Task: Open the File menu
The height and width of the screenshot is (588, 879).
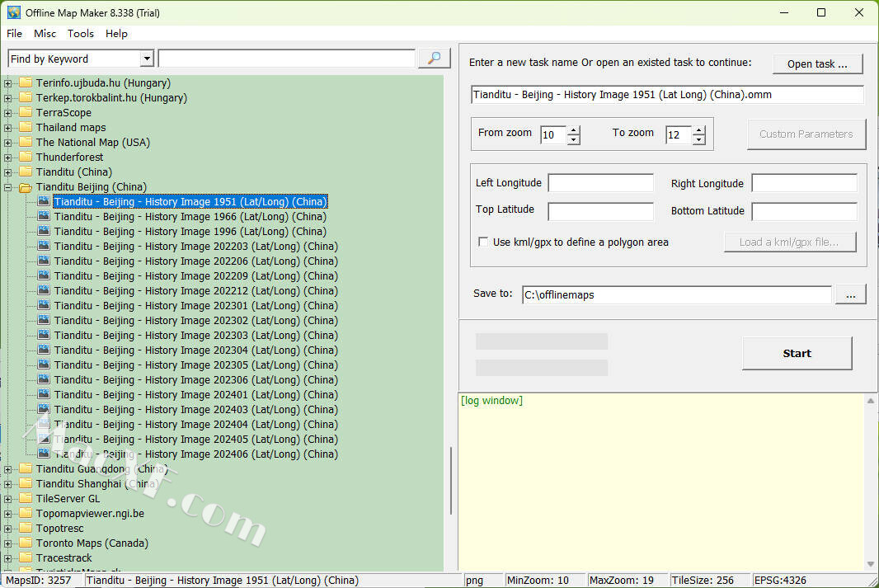Action: [15, 34]
